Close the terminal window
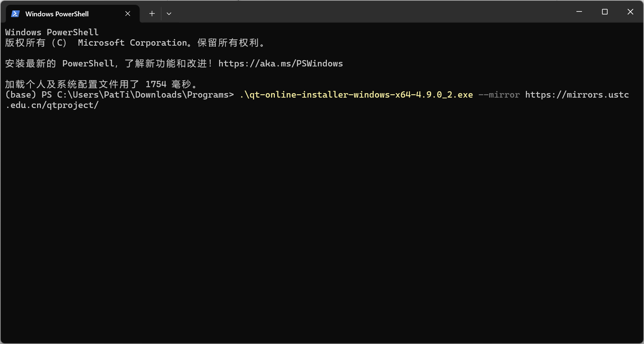This screenshot has height=344, width=644. (x=630, y=12)
